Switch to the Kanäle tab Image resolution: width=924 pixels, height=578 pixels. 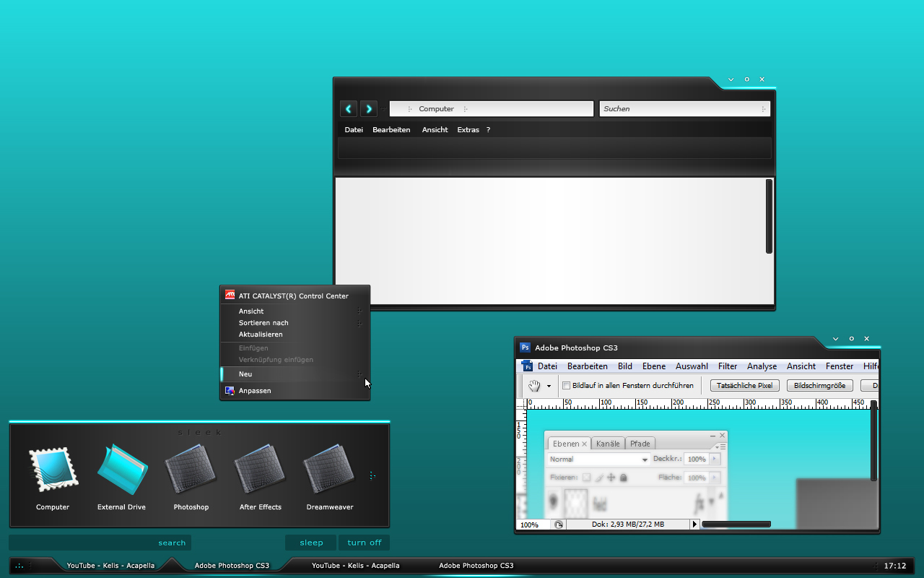[x=608, y=444]
